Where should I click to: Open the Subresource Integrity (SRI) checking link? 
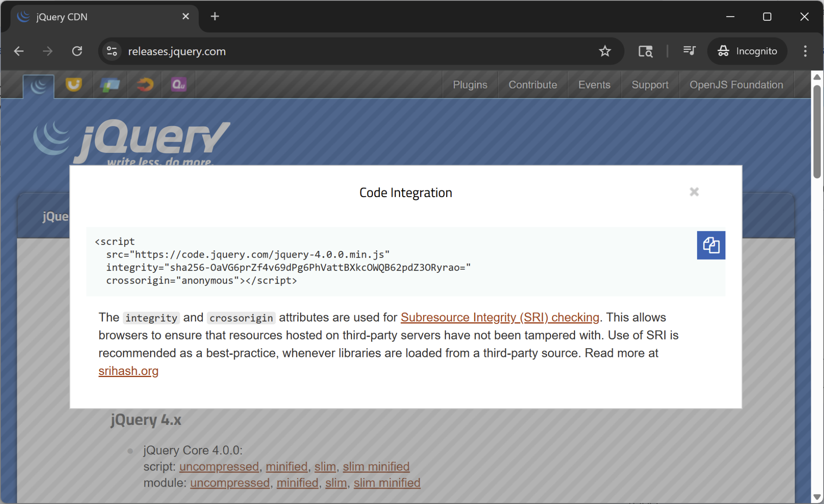[x=500, y=317]
